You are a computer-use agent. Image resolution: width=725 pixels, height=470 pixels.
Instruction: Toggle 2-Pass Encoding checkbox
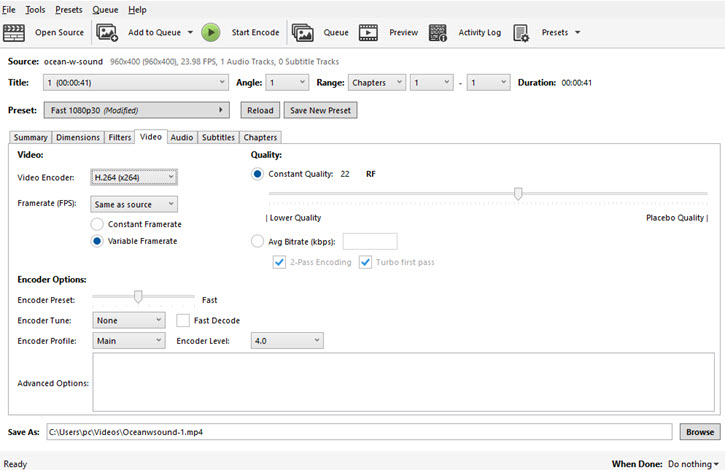(x=279, y=262)
